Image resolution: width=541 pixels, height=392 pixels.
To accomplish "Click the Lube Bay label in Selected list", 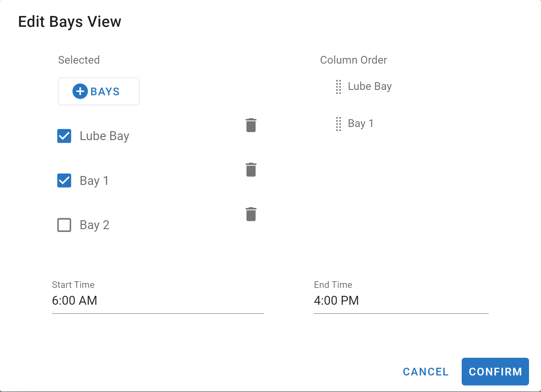I will pyautogui.click(x=104, y=136).
